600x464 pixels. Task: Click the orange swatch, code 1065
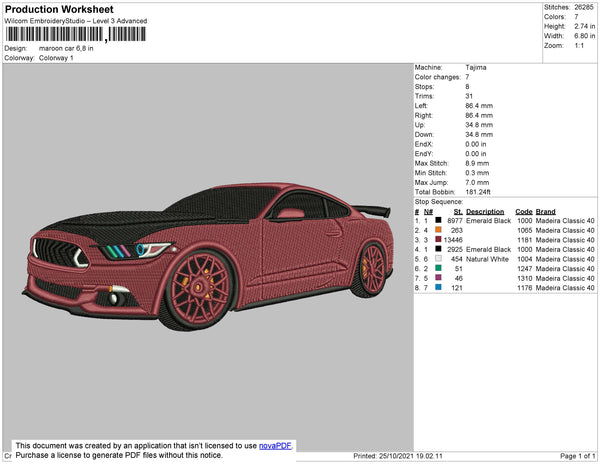tap(439, 230)
